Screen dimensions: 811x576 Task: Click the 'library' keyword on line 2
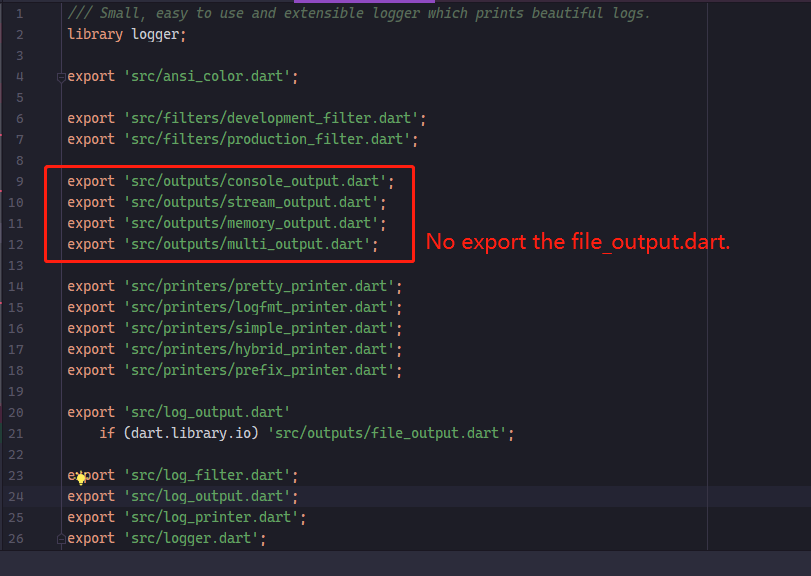(95, 35)
